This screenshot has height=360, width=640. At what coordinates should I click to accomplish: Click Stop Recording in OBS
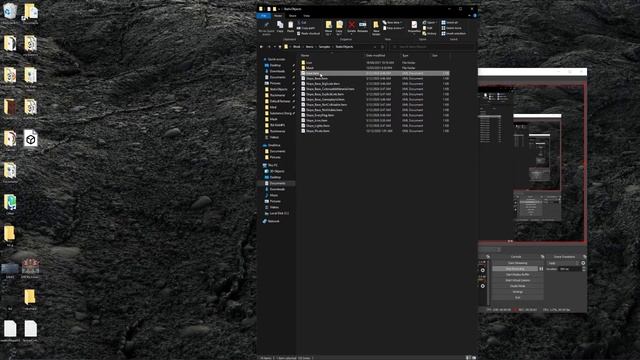515,269
